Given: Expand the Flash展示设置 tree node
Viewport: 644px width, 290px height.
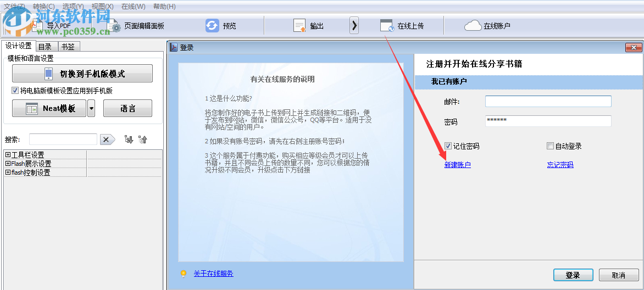Looking at the screenshot, I should pos(7,164).
